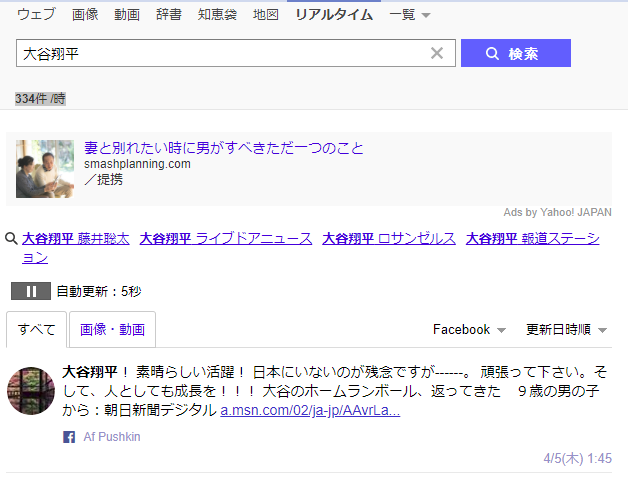This screenshot has height=478, width=628.
Task: Click the Ads by Yahoo! JAPAN label
Action: click(x=557, y=212)
